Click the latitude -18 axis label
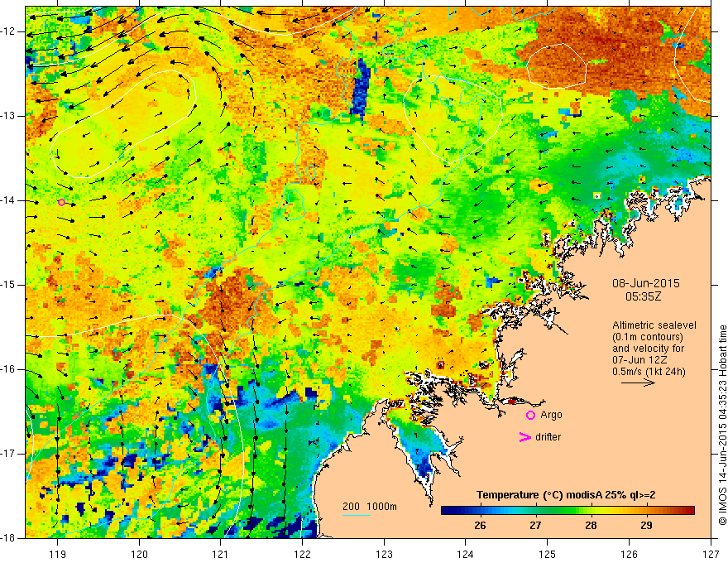This screenshot has width=728, height=563. coord(9,538)
